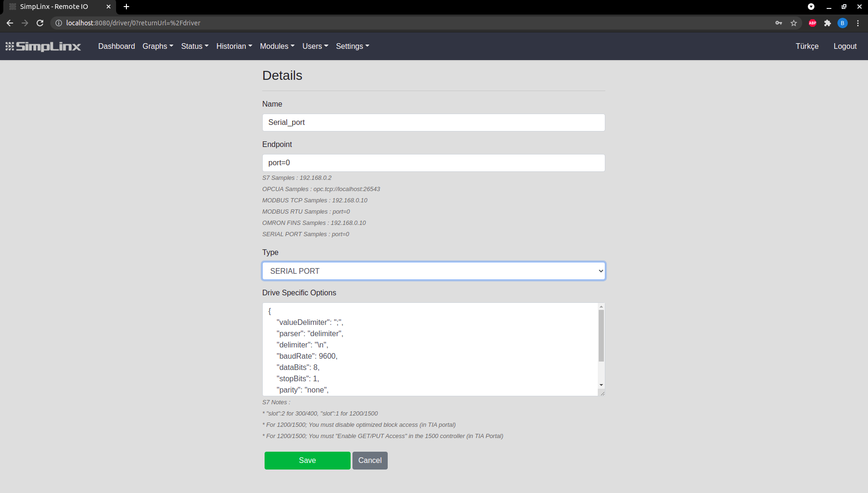This screenshot has height=493, width=868.
Task: Bookmark this page with the star icon
Action: coord(794,23)
